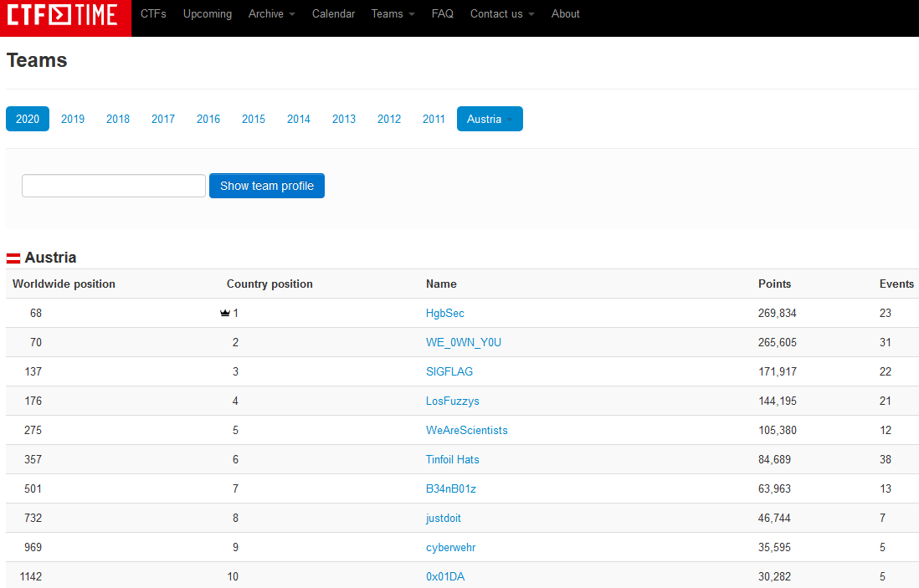919x588 pixels.
Task: Click the Points column header
Action: pyautogui.click(x=774, y=284)
